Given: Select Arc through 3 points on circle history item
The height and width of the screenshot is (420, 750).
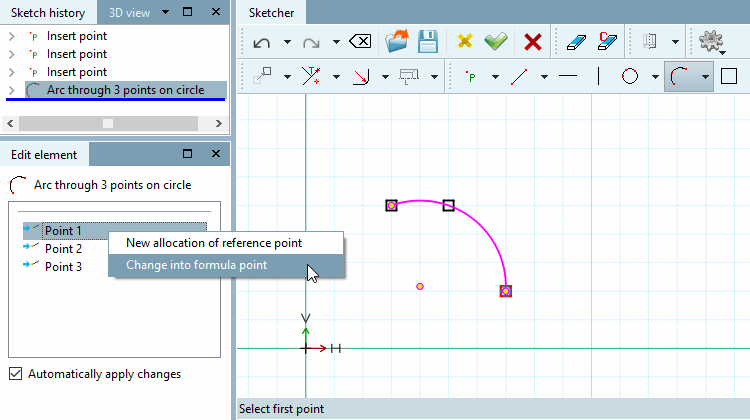Looking at the screenshot, I should [125, 90].
